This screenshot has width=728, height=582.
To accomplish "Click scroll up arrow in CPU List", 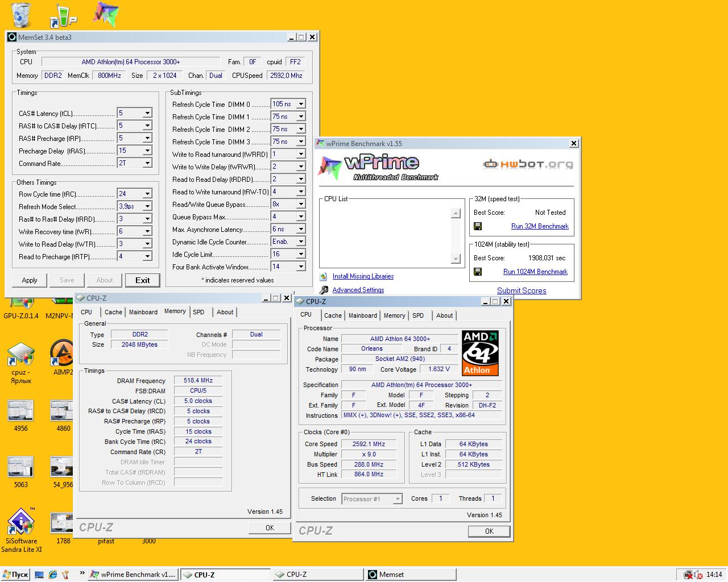I will 455,213.
